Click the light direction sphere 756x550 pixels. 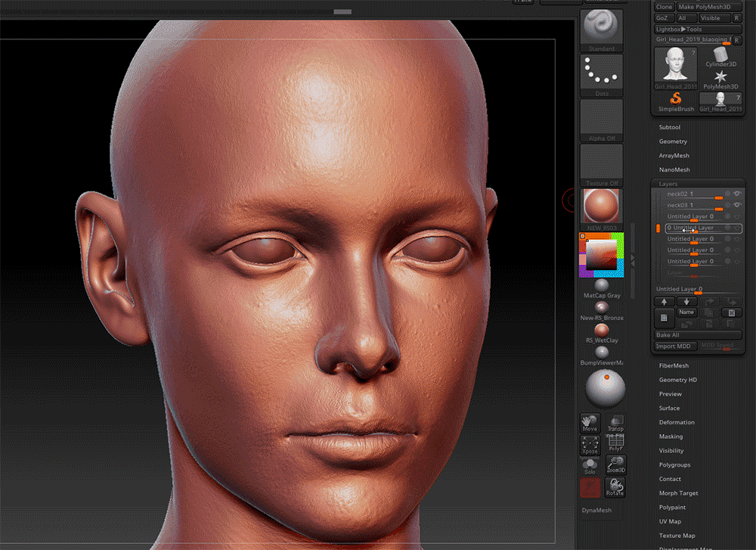pyautogui.click(x=605, y=388)
